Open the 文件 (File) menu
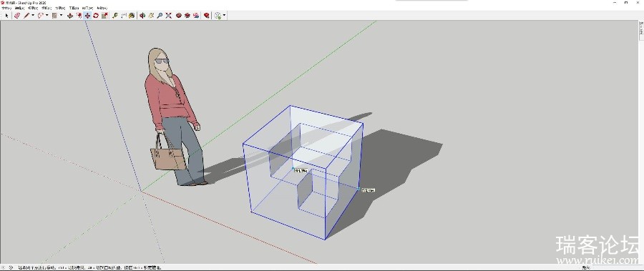The height and width of the screenshot is (271, 644). 6,8
